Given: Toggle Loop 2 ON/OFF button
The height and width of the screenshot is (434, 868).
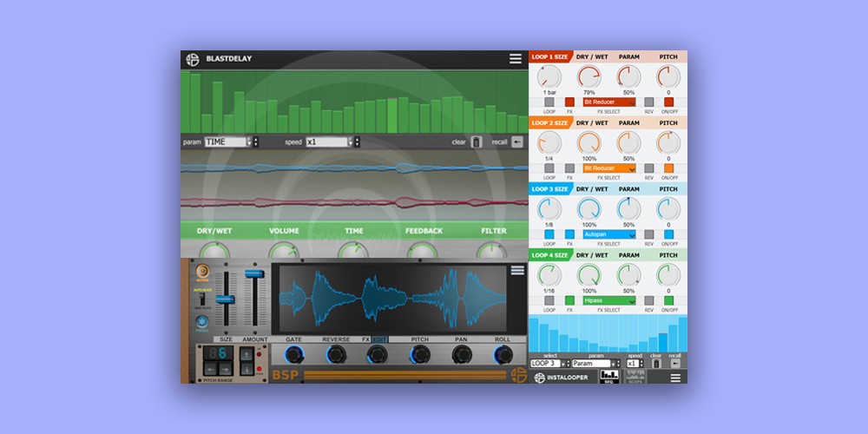Looking at the screenshot, I should click(x=669, y=168).
